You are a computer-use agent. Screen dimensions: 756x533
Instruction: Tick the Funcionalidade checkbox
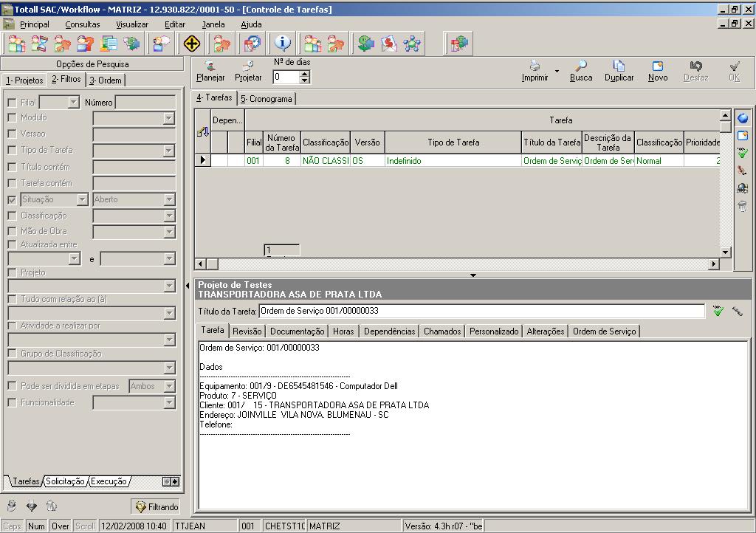pos(13,402)
